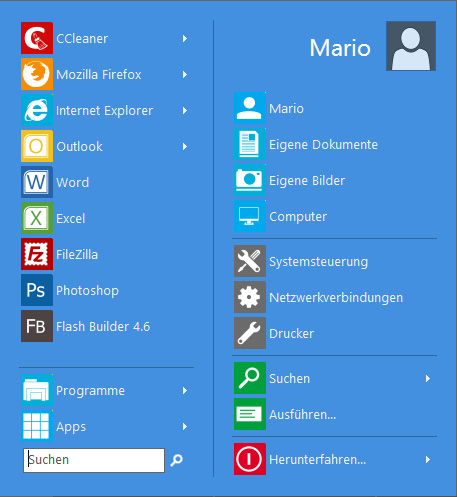Click the Flash Builder 4.6 icon
The width and height of the screenshot is (457, 497).
tap(37, 326)
